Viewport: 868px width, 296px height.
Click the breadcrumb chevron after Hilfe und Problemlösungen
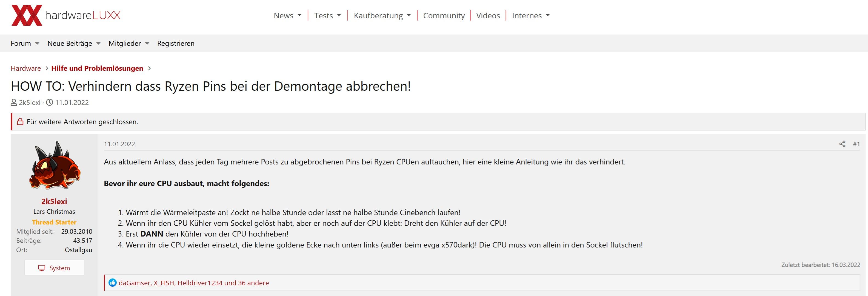[150, 69]
